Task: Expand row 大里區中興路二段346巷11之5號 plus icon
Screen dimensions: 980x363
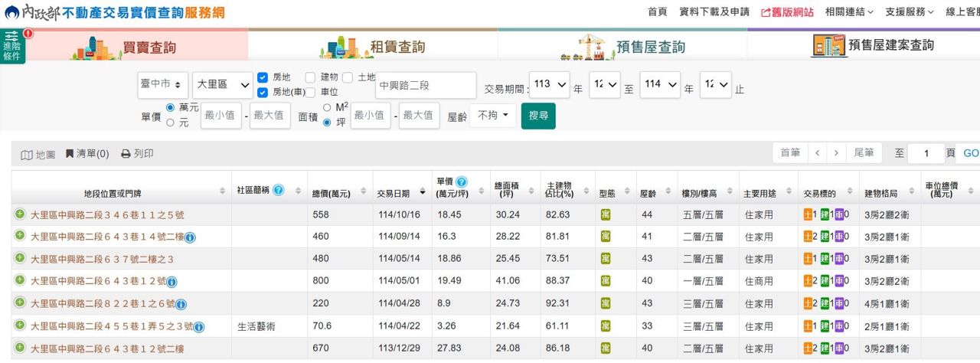Action: (x=20, y=214)
